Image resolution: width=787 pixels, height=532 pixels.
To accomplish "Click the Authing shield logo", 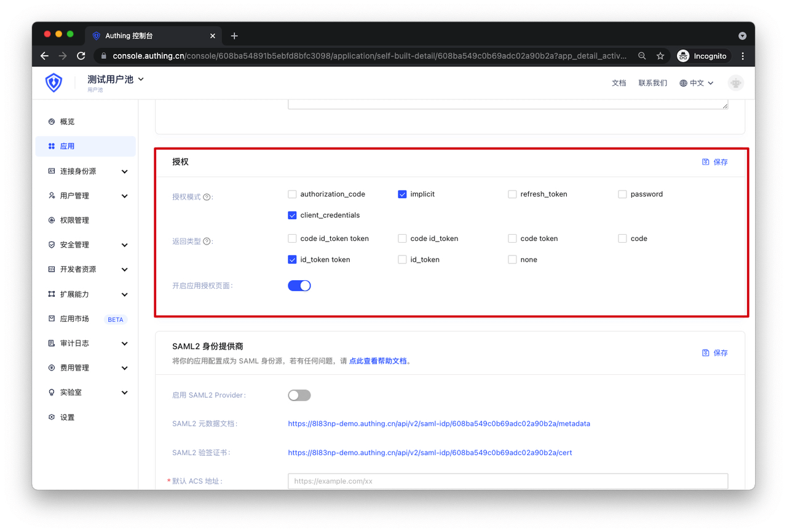I will 54,82.
